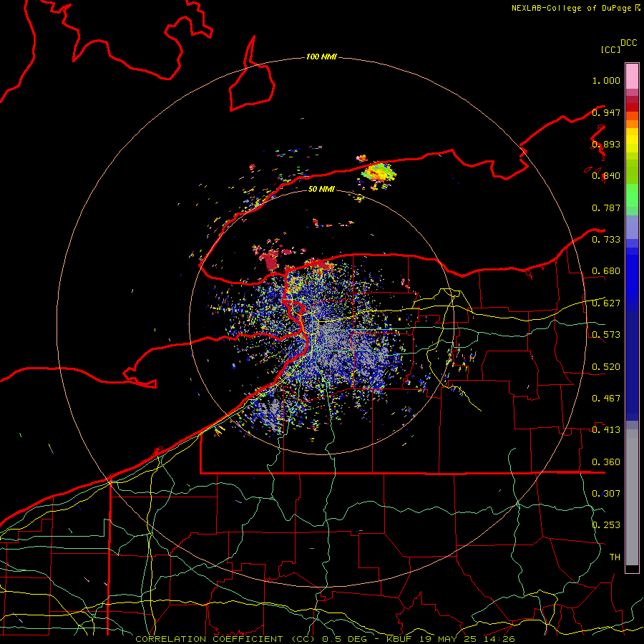Select the 0.893 legend value

coord(606,144)
